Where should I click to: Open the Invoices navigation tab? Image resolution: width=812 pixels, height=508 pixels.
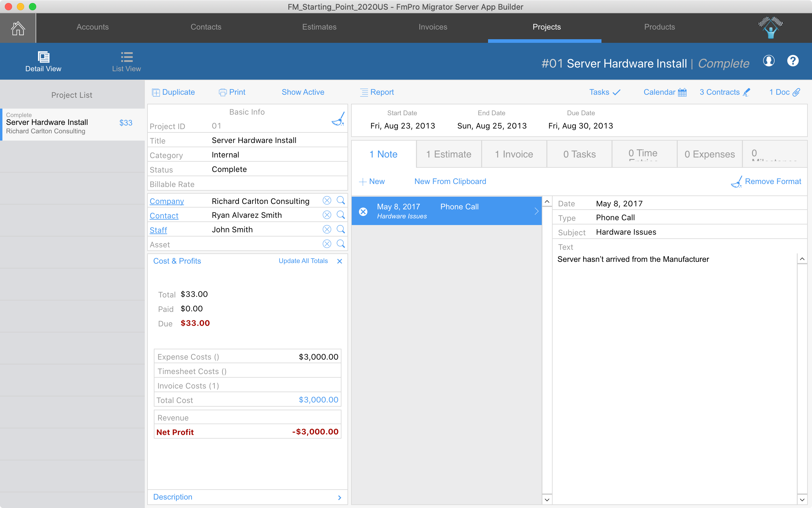433,27
